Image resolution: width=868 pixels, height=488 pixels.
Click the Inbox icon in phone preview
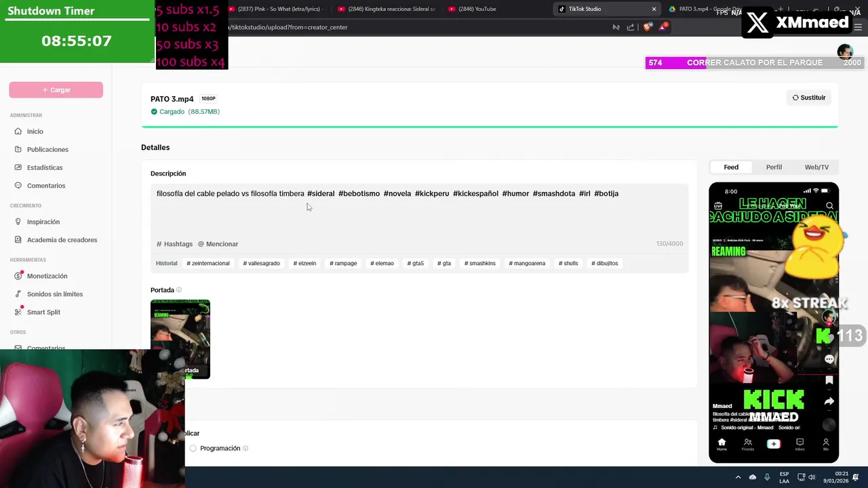800,444
